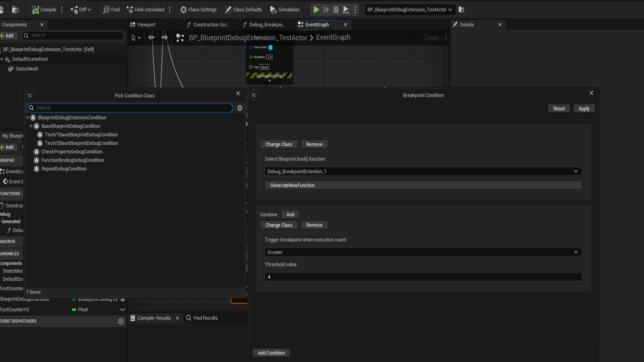This screenshot has width=644, height=362.
Task: Select TestV1BaseBlueprintDebugCondition class
Action: coord(81,135)
